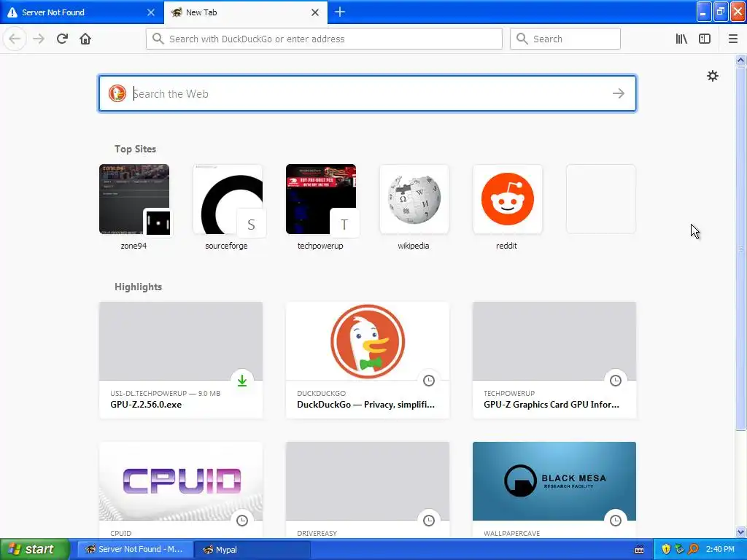Open the GPU-Z.2.56.0.exe download highlight
This screenshot has height=560, width=747.
(x=181, y=360)
